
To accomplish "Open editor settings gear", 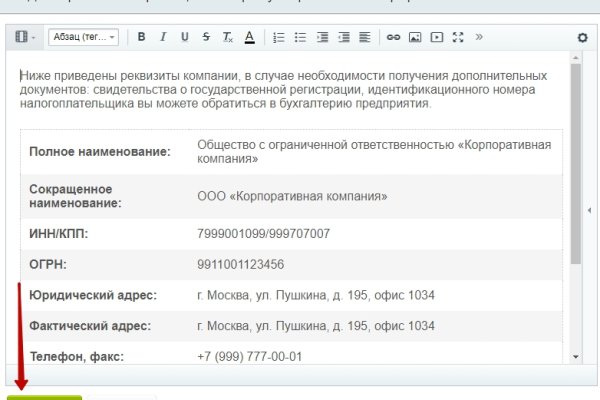I will (x=582, y=37).
